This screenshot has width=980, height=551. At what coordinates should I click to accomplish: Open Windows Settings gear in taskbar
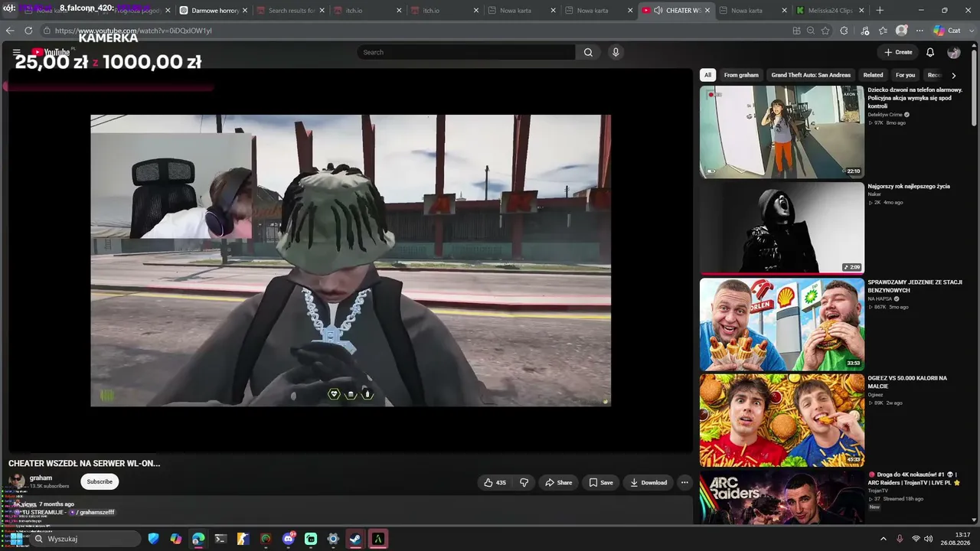333,539
